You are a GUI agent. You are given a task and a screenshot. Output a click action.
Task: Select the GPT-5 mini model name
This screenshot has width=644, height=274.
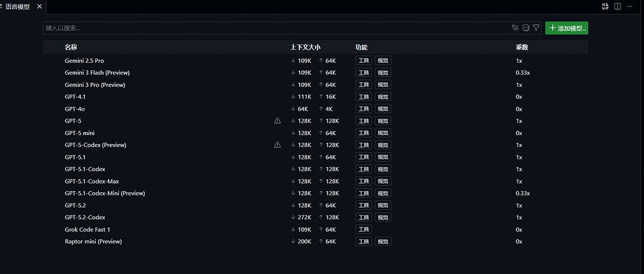[80, 133]
